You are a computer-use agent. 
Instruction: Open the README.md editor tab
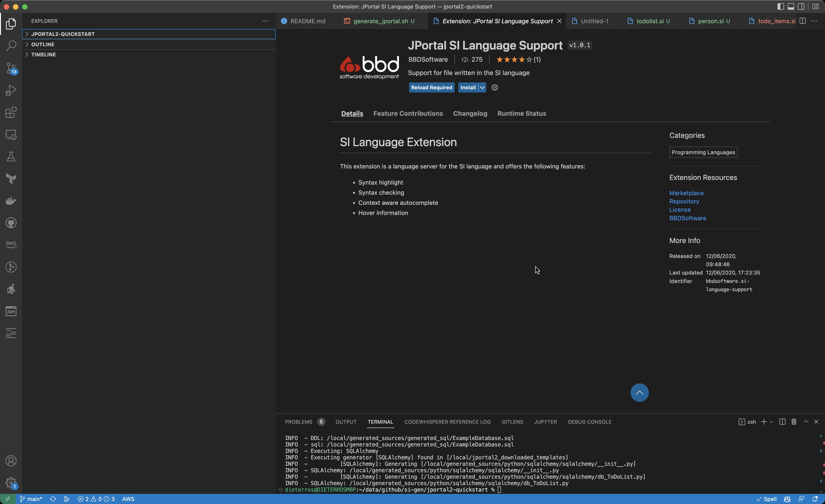tap(308, 21)
